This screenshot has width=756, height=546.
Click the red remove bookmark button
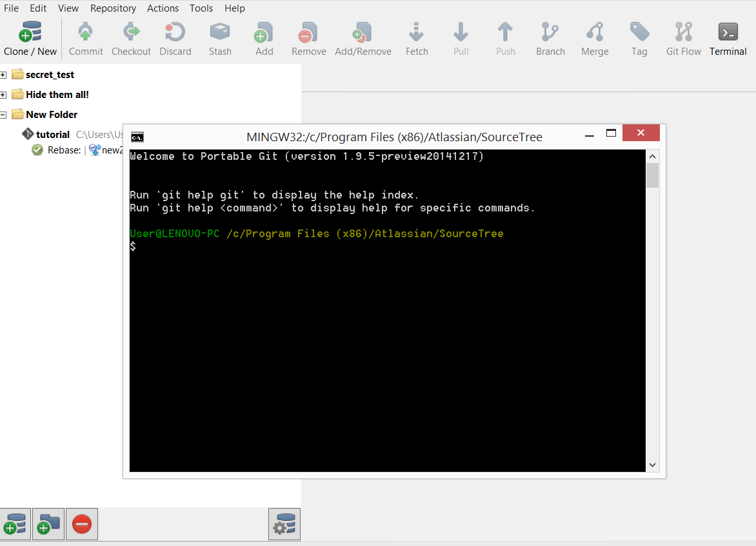tap(82, 524)
